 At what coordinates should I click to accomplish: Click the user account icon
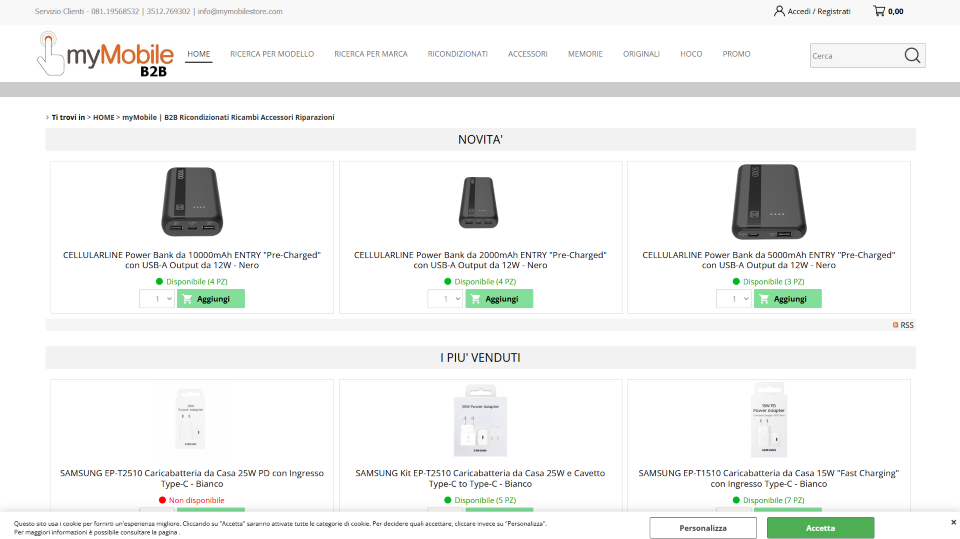(x=779, y=11)
